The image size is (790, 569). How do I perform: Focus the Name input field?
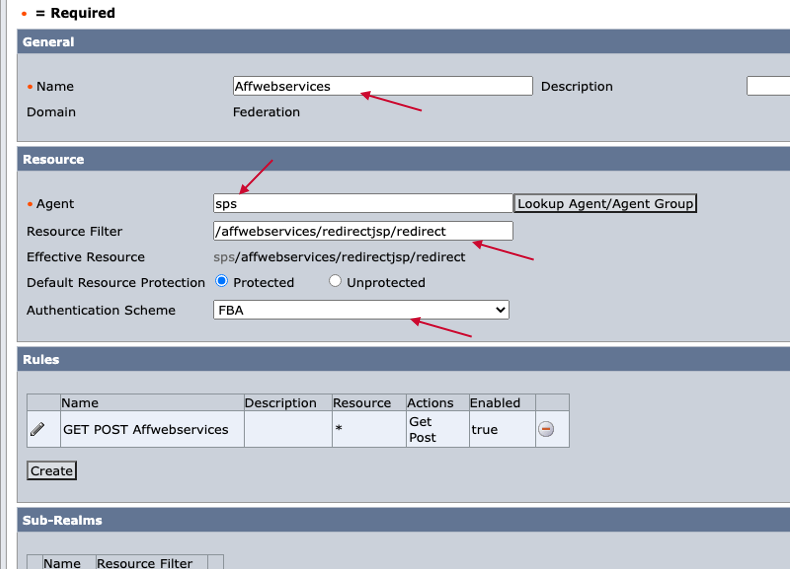[x=382, y=86]
